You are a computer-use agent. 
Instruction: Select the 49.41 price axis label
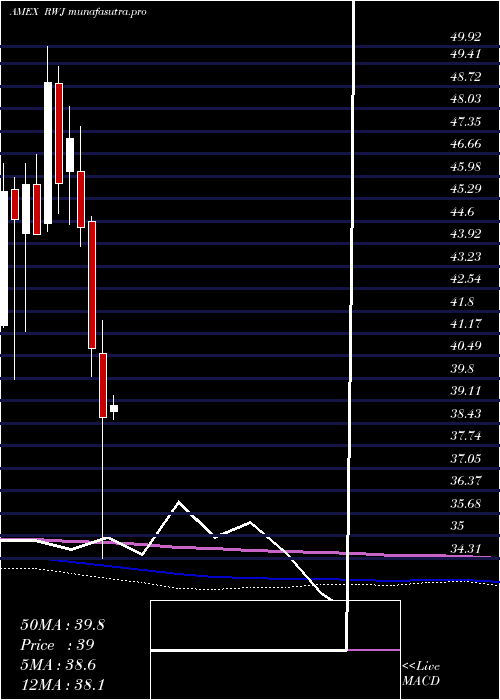(465, 54)
